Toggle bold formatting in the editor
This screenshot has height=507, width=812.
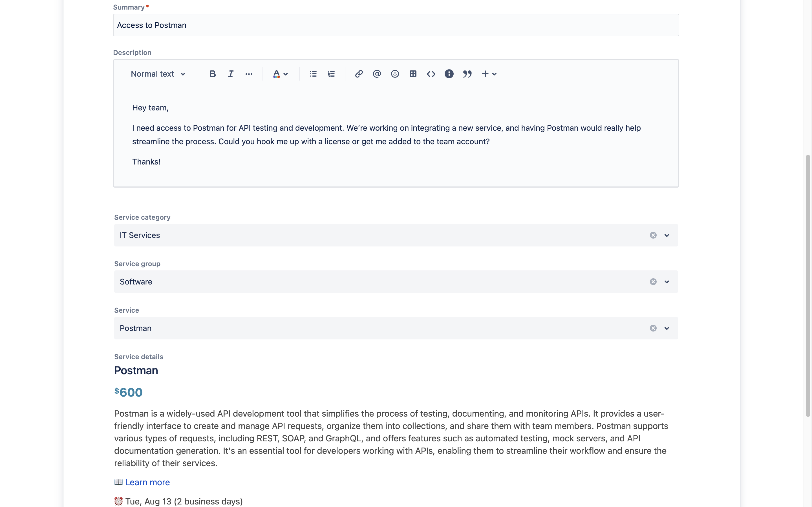pyautogui.click(x=212, y=74)
